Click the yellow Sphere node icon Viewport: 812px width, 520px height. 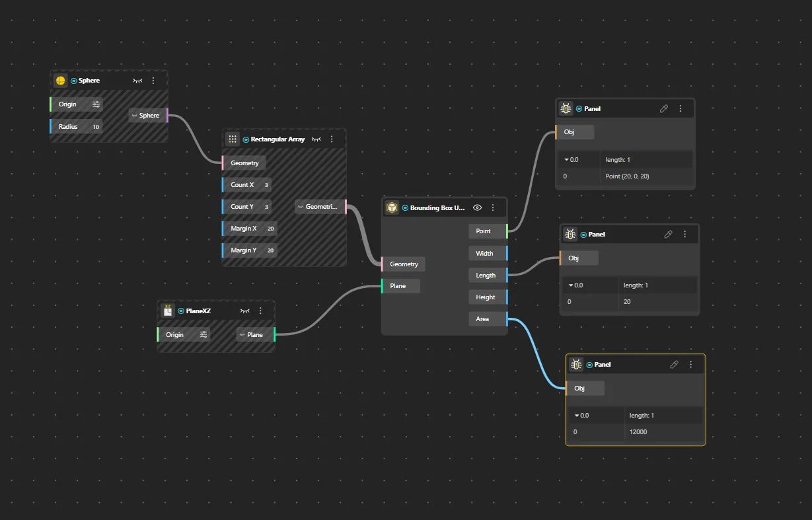[x=61, y=81]
